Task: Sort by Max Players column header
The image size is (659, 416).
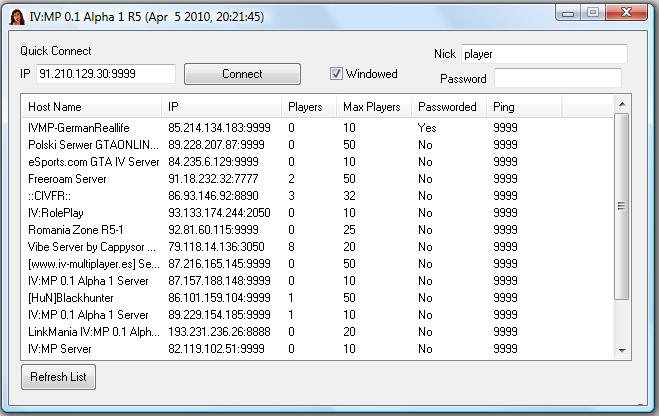Action: point(374,107)
